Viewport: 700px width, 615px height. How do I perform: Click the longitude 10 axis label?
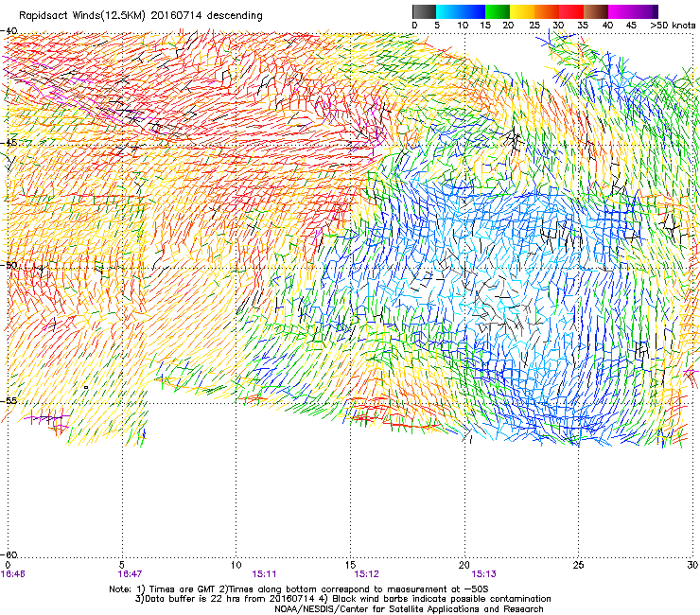[236, 565]
